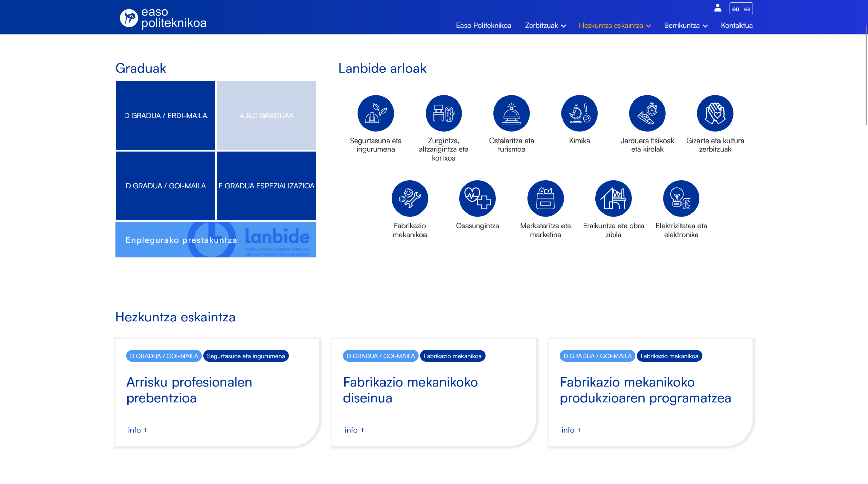Click the Fabrikazio mekanikoa wrench icon
Image resolution: width=868 pixels, height=484 pixels.
410,198
